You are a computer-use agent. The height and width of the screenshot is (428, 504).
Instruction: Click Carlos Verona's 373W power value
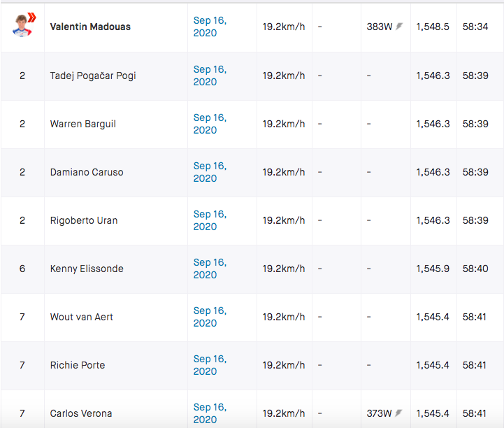click(380, 413)
